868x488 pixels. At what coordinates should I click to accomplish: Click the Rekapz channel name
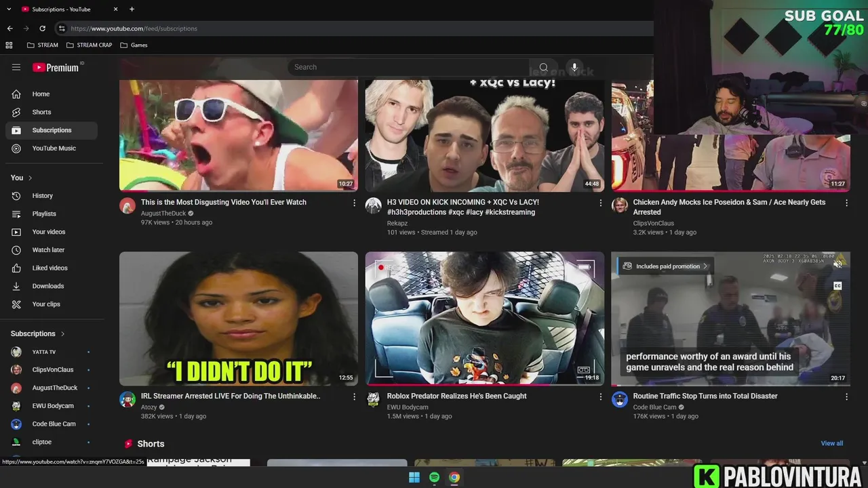(397, 223)
